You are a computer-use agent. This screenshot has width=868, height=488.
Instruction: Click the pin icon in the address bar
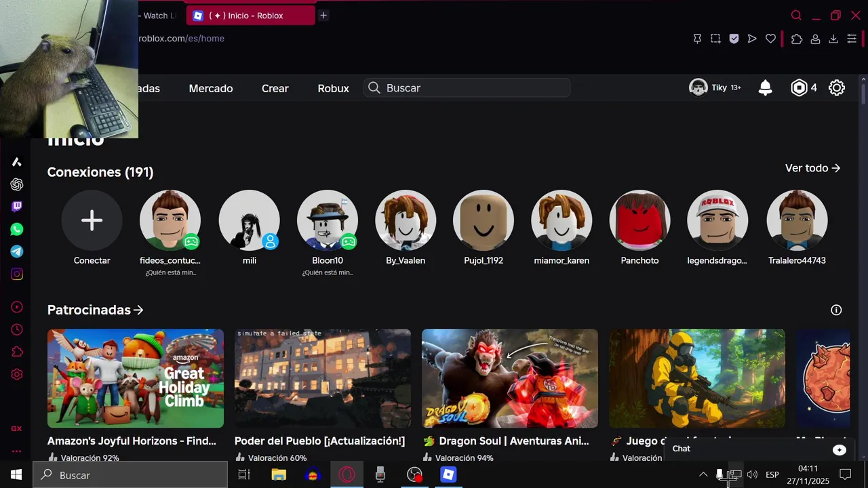pyautogui.click(x=697, y=39)
